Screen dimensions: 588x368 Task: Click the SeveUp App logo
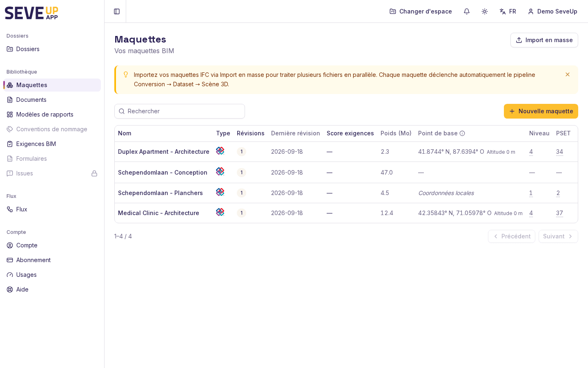tap(31, 13)
